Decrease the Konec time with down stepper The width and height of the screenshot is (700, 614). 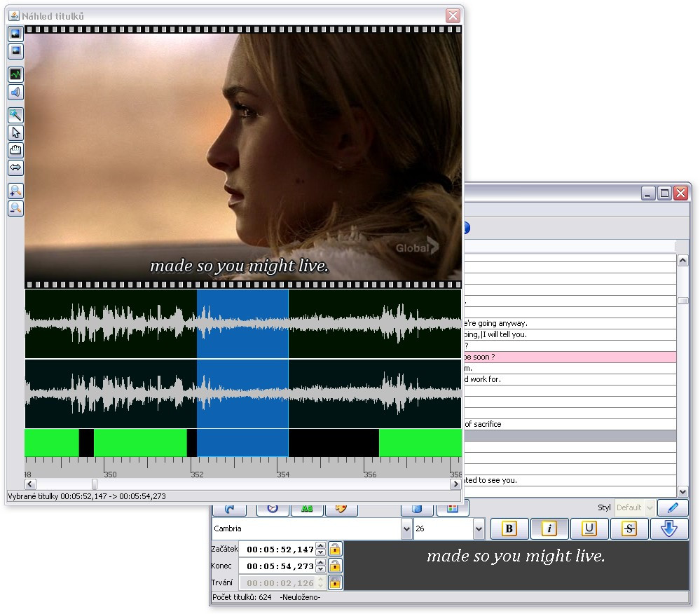(320, 569)
